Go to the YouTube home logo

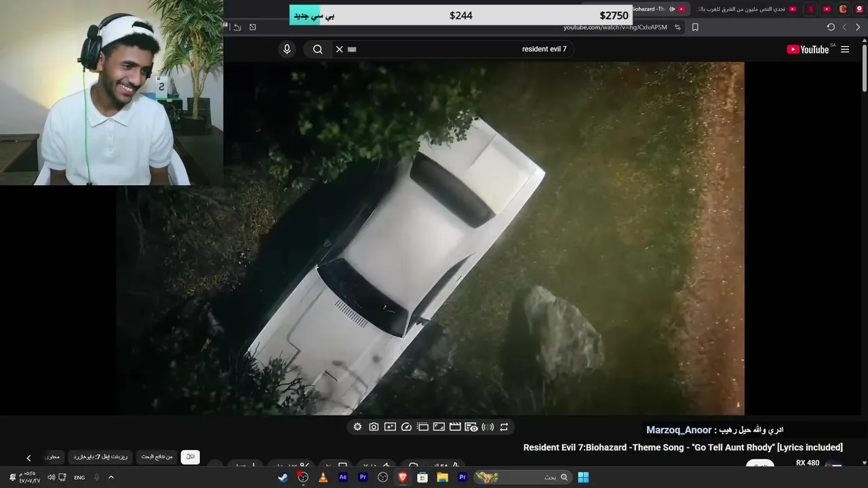pyautogui.click(x=808, y=49)
